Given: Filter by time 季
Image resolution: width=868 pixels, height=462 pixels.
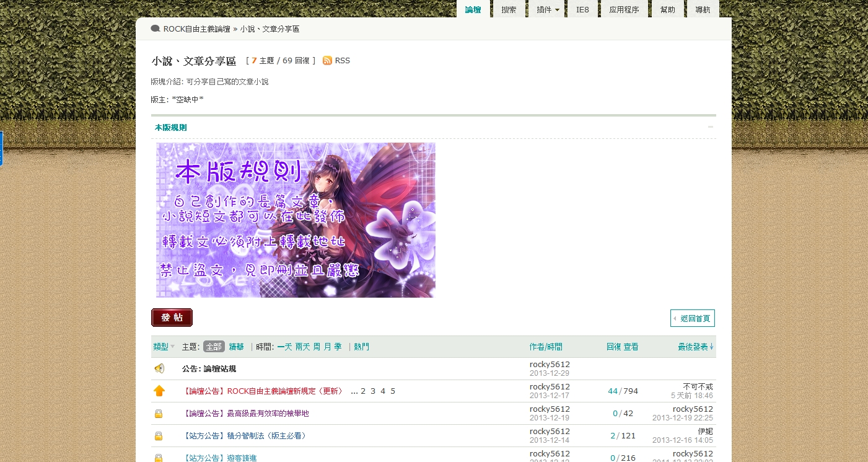Looking at the screenshot, I should (338, 347).
